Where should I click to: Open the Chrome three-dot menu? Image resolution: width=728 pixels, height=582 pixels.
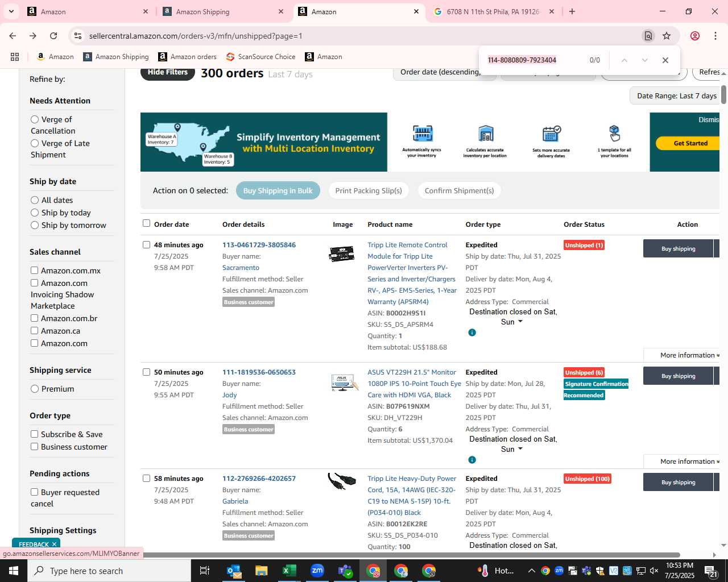tap(715, 36)
